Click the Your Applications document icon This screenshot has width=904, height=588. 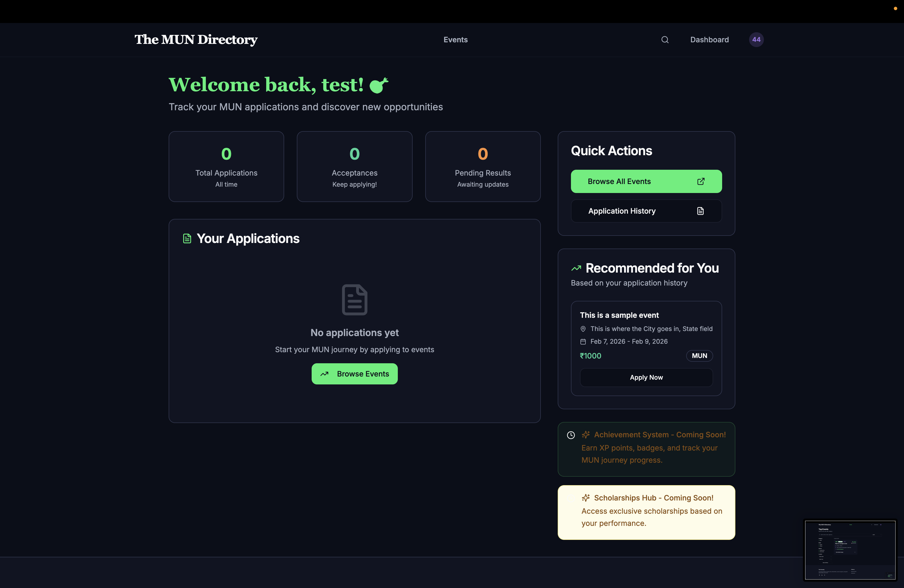tap(187, 238)
